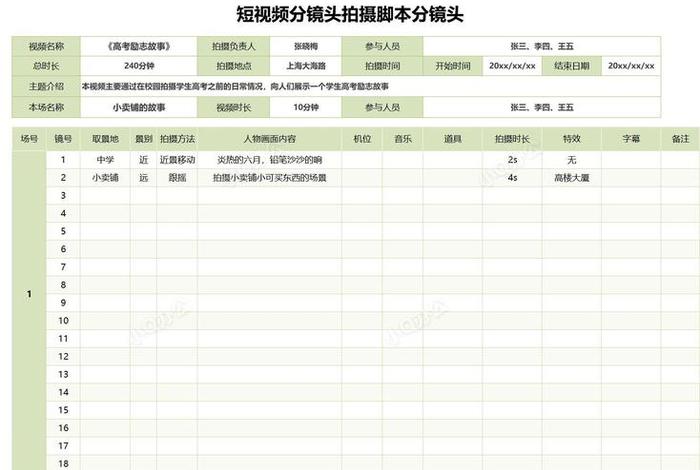Click shot number 13 in 镜号 column
The height and width of the screenshot is (470, 700).
63,374
